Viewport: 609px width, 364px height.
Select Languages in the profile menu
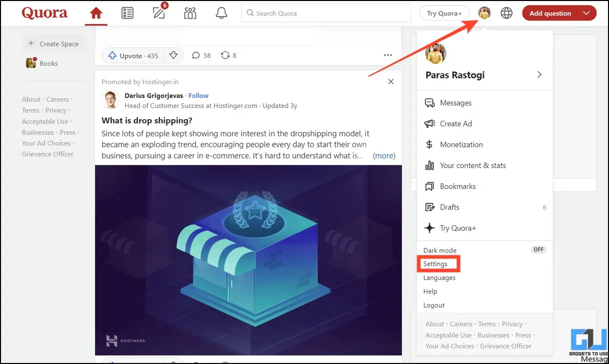point(439,278)
